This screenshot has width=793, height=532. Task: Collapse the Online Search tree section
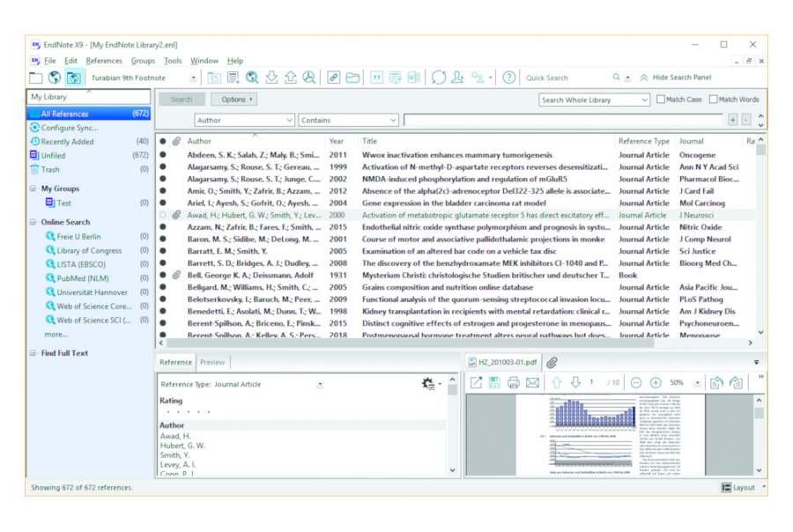33,222
